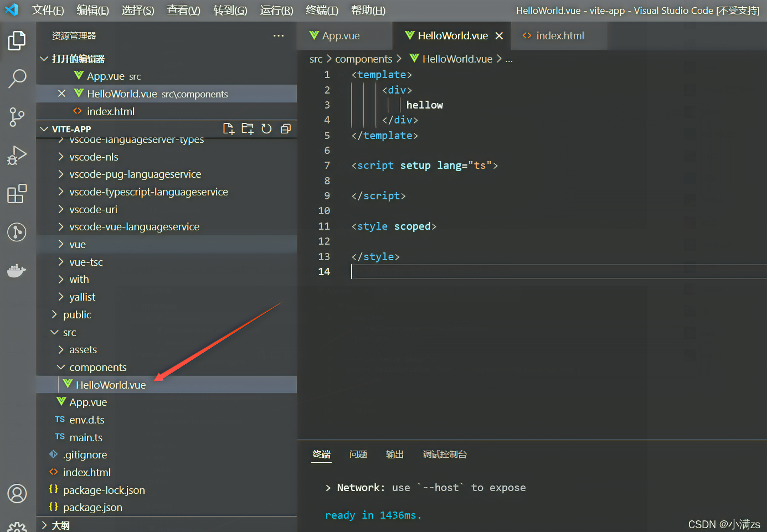
Task: Open the Docker view icon
Action: [x=17, y=271]
